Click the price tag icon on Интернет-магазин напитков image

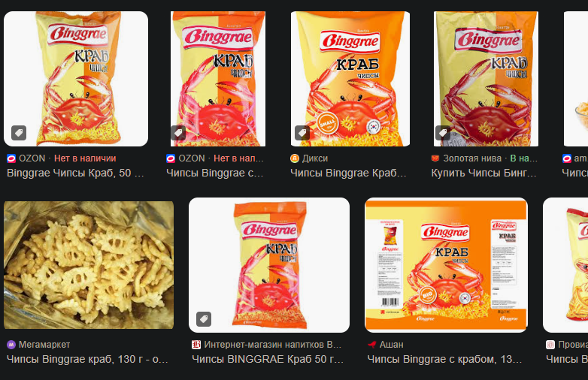point(204,319)
